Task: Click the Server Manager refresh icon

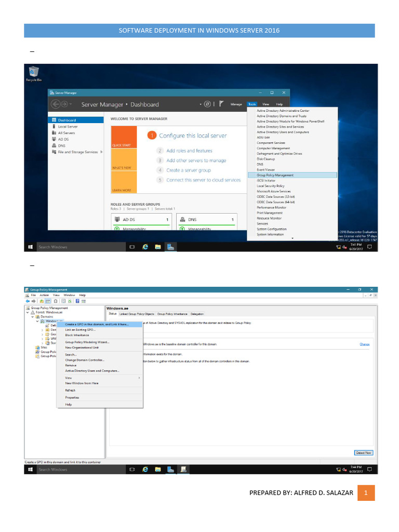Action: pyautogui.click(x=207, y=104)
